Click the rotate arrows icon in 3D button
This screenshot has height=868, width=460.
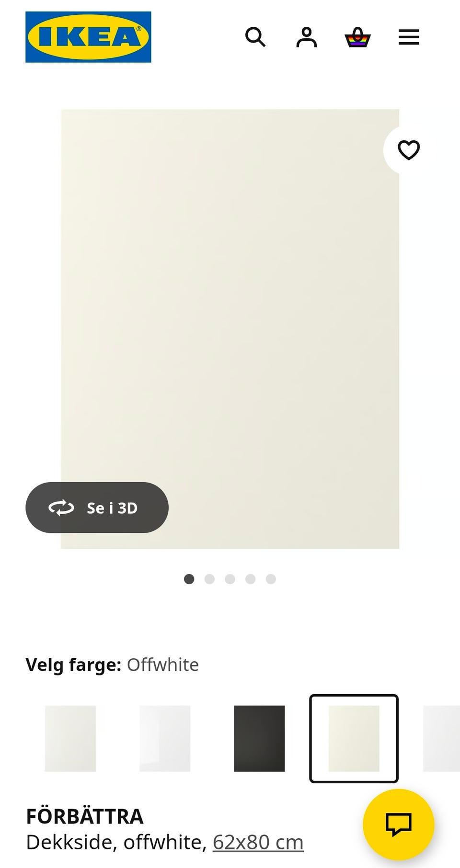point(61,507)
